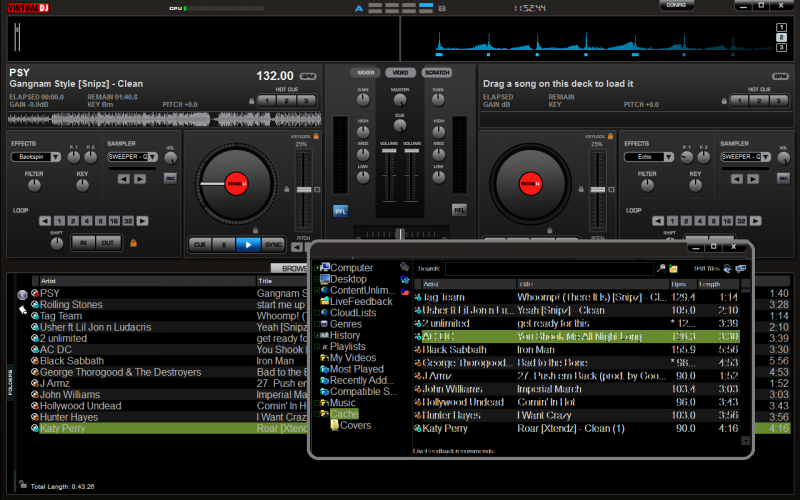The height and width of the screenshot is (500, 800).
Task: Switch to the VIDEO tab
Action: [x=399, y=73]
